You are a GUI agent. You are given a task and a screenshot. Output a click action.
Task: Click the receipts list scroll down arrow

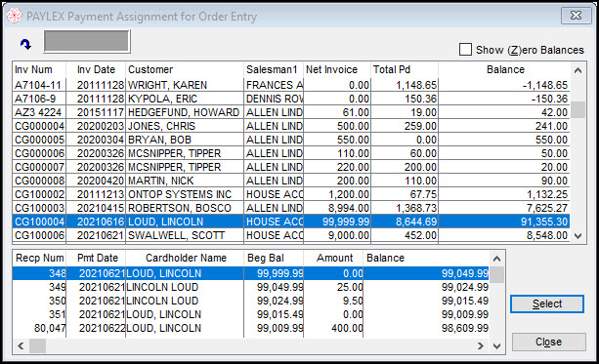tap(496, 346)
